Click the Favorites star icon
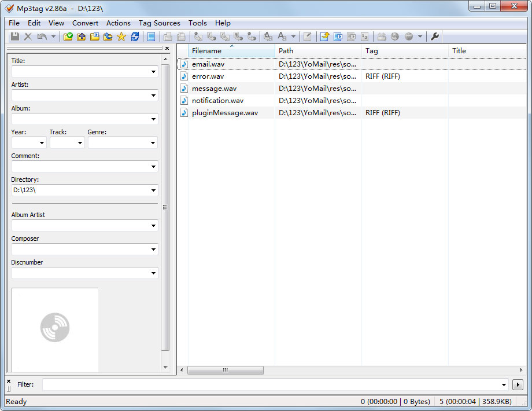 (x=121, y=36)
